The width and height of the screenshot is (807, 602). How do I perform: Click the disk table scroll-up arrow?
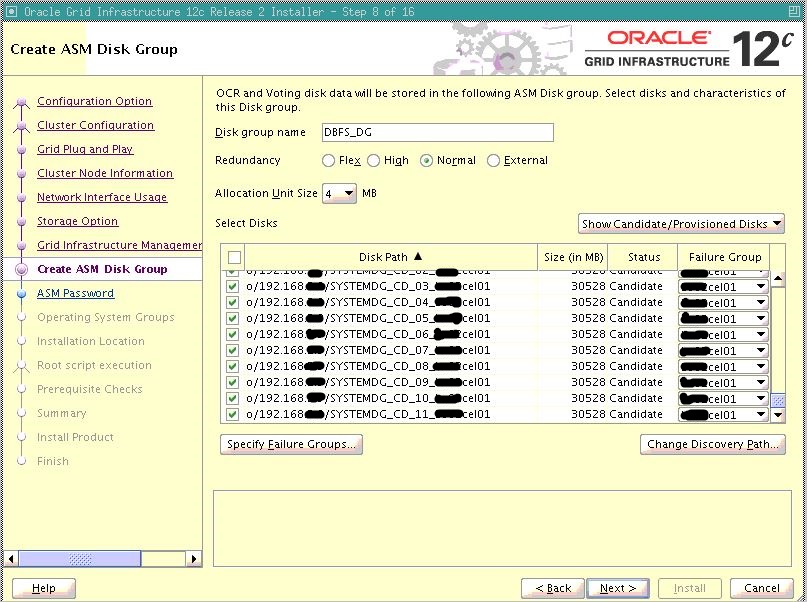point(778,279)
